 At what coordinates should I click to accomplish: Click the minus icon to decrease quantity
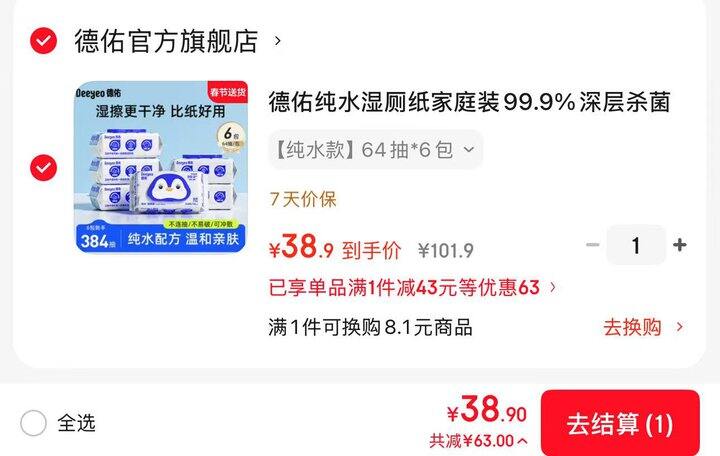click(x=593, y=245)
